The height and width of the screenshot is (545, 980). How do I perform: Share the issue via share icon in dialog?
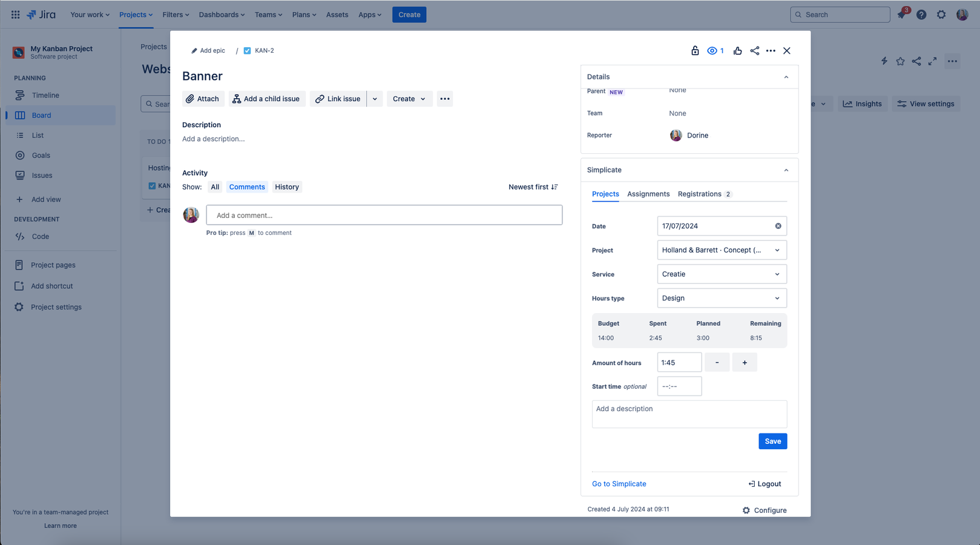pyautogui.click(x=755, y=51)
